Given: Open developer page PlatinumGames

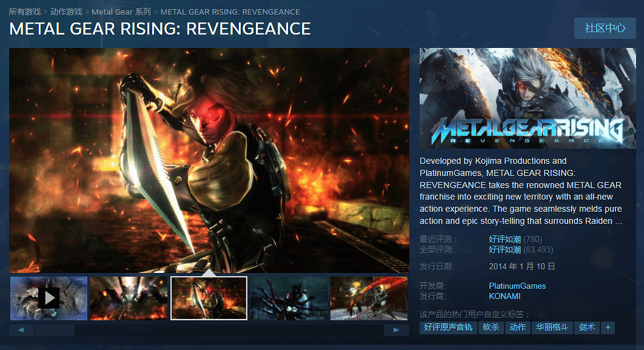Looking at the screenshot, I should click(518, 285).
